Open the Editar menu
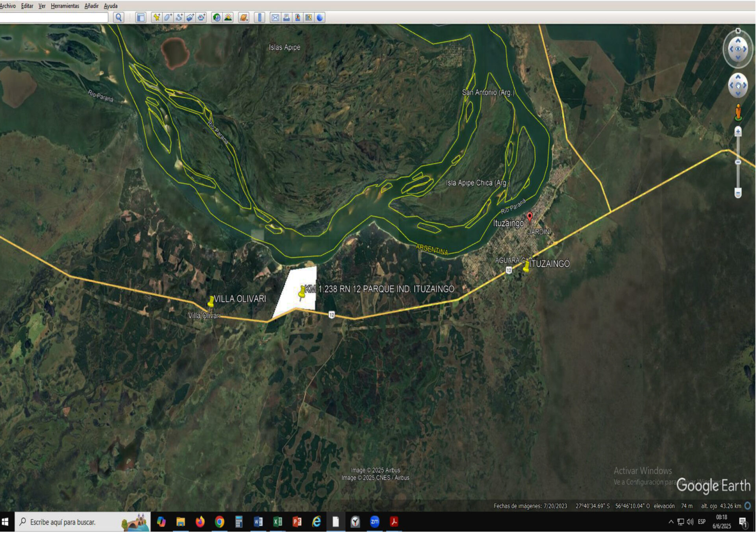 click(27, 6)
